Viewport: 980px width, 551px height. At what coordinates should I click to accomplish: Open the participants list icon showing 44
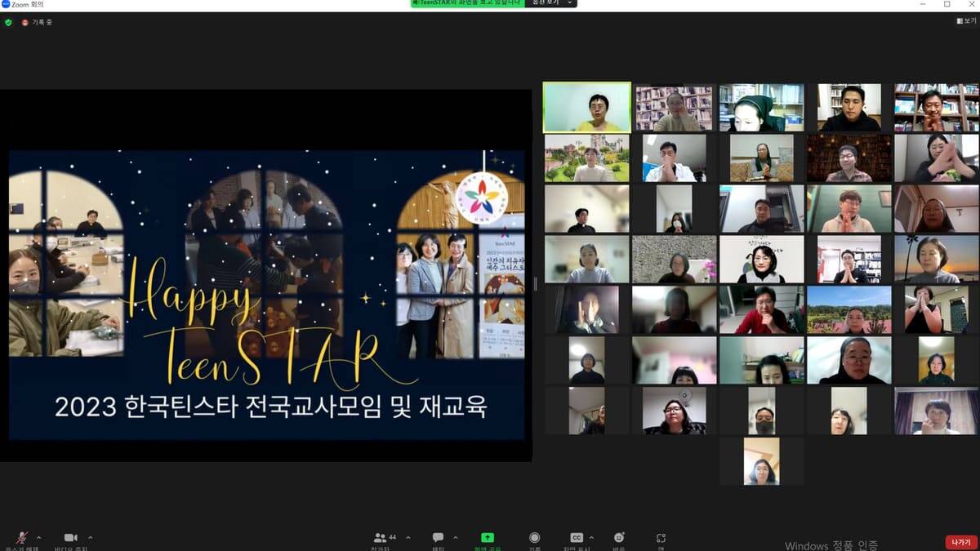point(380,538)
